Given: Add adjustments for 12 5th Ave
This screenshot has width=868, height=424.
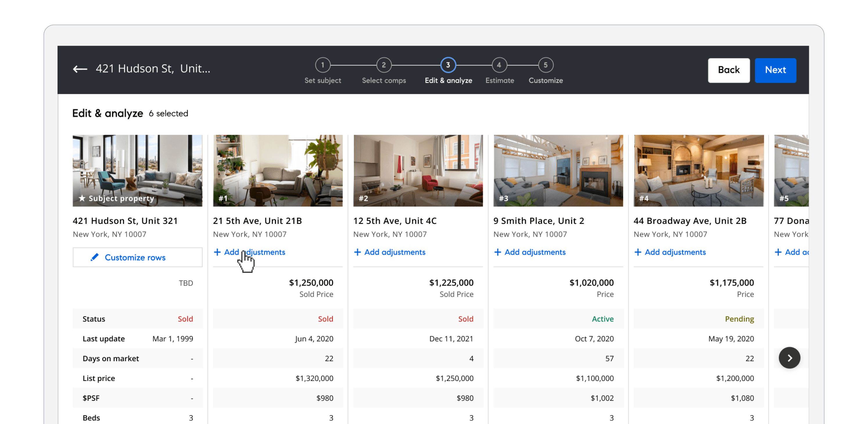Looking at the screenshot, I should [390, 252].
